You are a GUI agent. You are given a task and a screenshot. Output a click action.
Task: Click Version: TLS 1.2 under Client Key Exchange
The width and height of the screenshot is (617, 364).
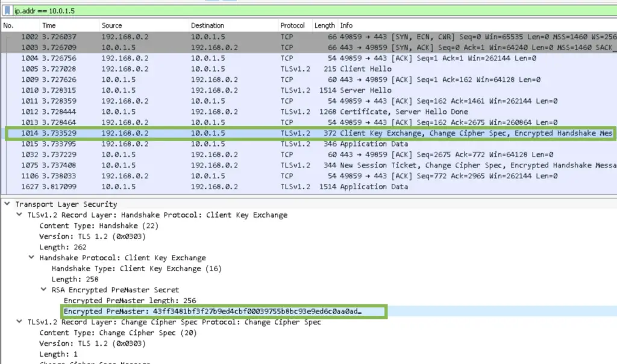(x=92, y=236)
